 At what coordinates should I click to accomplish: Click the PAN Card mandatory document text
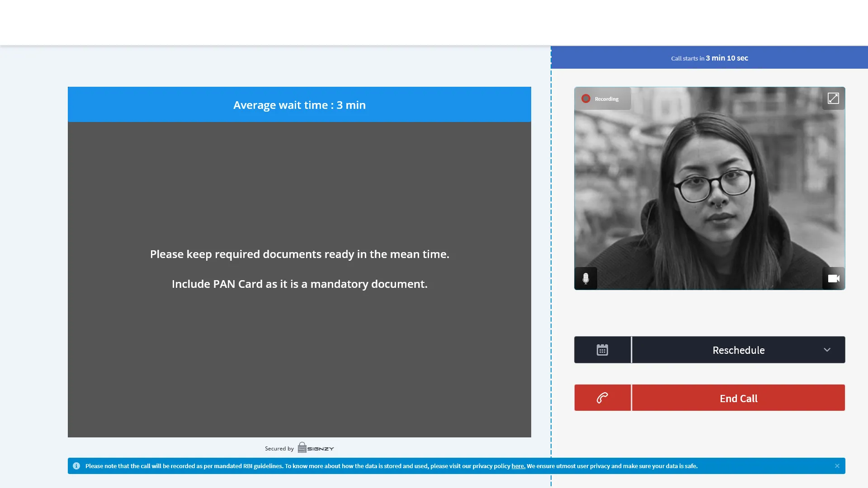(x=299, y=284)
